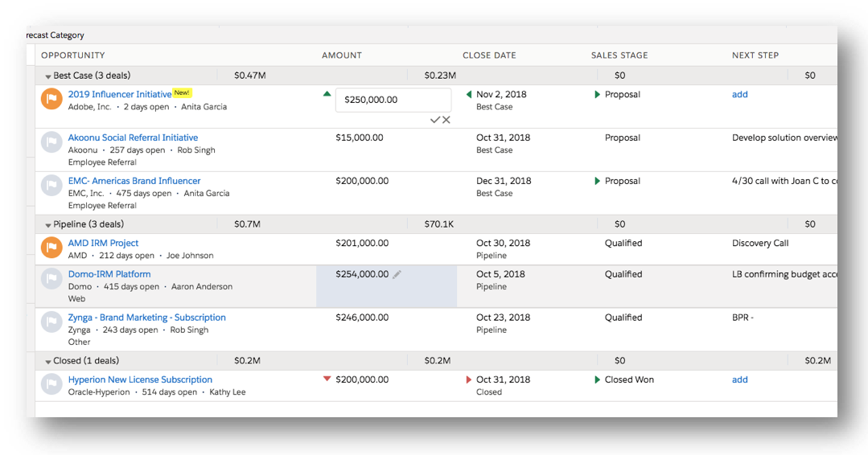The height and width of the screenshot is (455, 868).
Task: Toggle flag on Zynga Brand Marketing Subscription
Action: click(51, 322)
